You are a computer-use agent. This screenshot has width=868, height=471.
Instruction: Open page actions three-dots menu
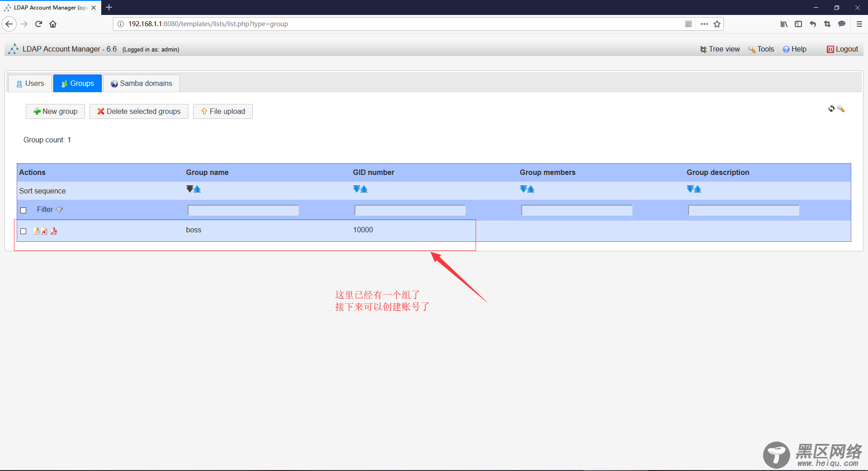[x=704, y=24]
